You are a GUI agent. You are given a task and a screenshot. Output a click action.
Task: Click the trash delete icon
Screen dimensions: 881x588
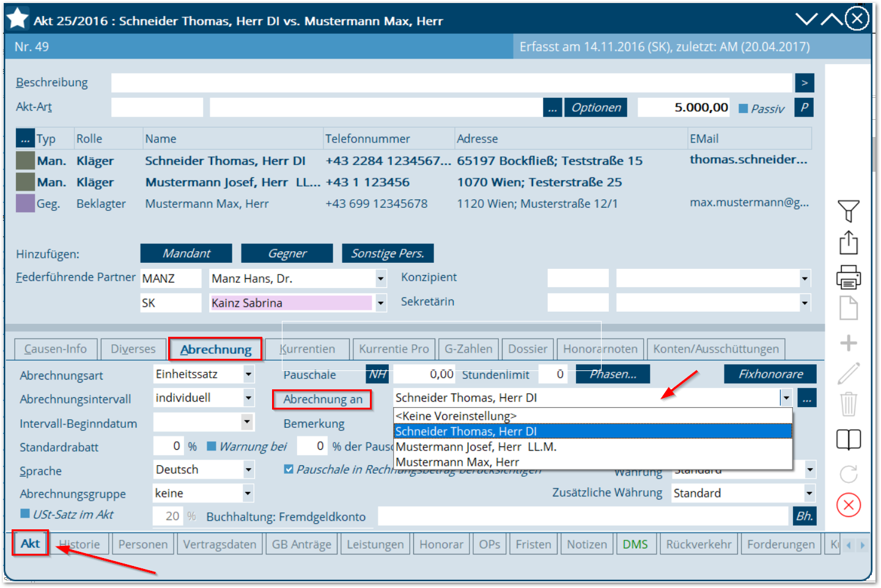[x=848, y=404]
